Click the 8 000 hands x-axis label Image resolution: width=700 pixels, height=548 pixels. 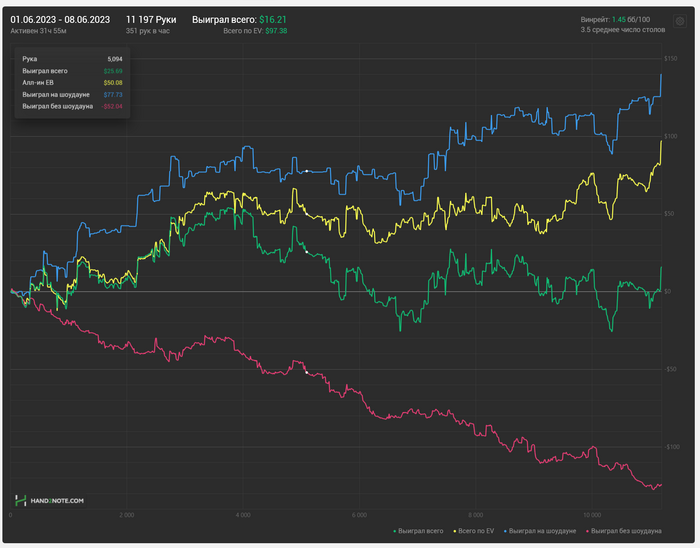476,515
